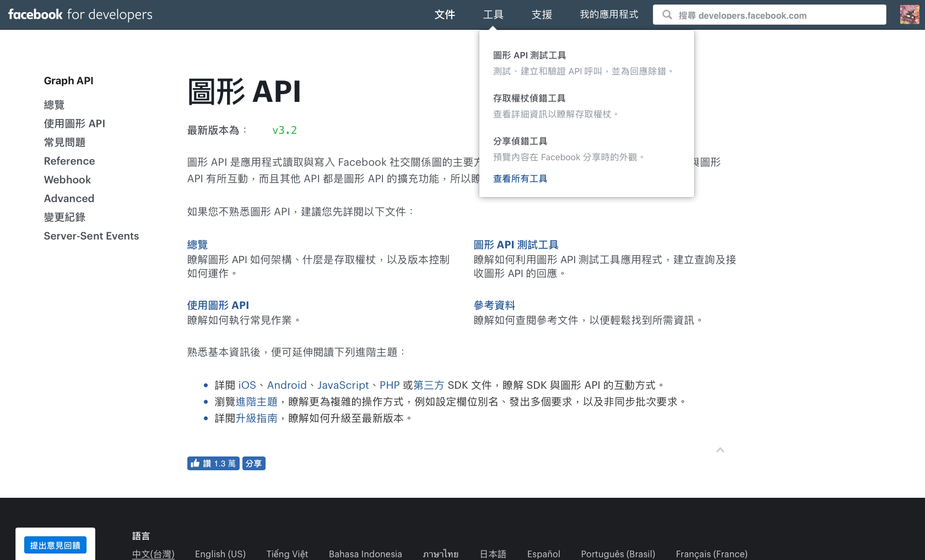This screenshot has height=560, width=925.
Task: Open 總覽 in the sidebar
Action: [x=54, y=105]
